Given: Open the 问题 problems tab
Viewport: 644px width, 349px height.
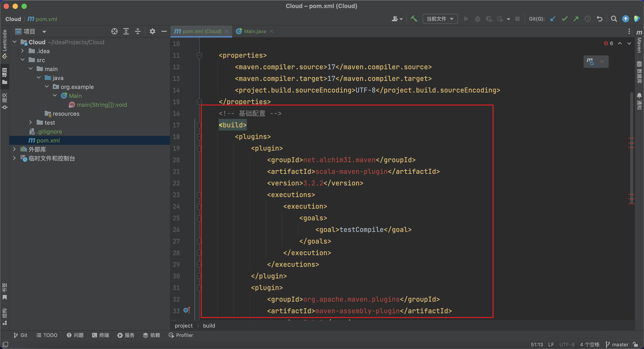Looking at the screenshot, I should 75,335.
